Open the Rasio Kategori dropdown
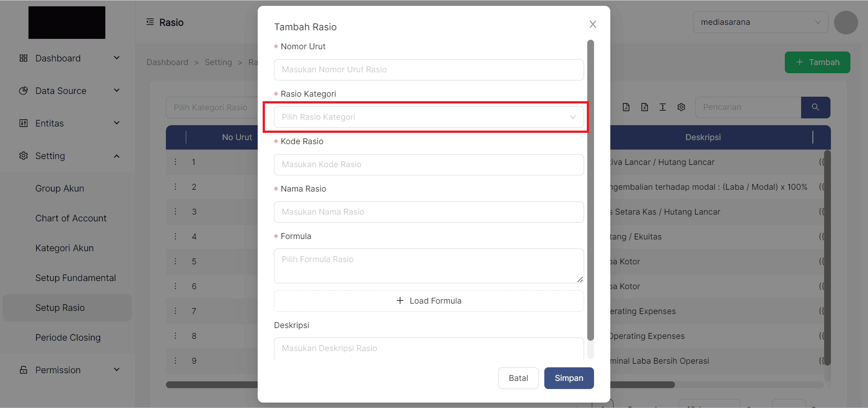 coord(429,117)
